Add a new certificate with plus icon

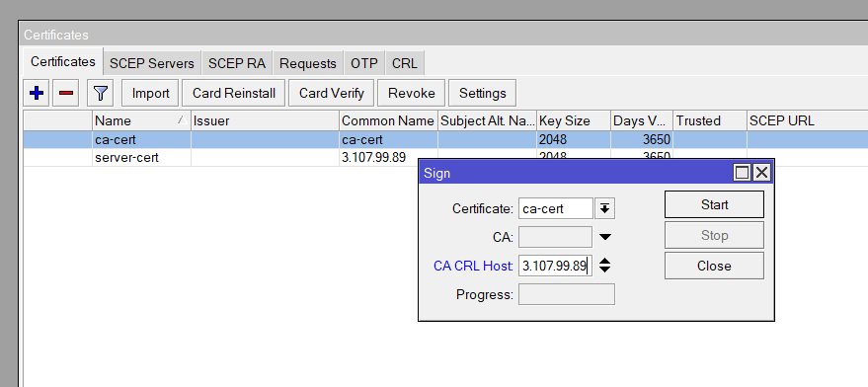pyautogui.click(x=37, y=93)
